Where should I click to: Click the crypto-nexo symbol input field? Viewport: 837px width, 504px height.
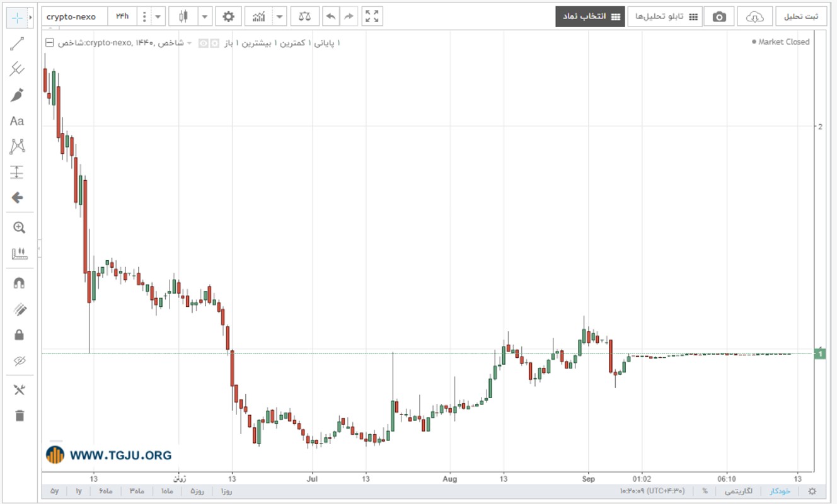pyautogui.click(x=75, y=16)
